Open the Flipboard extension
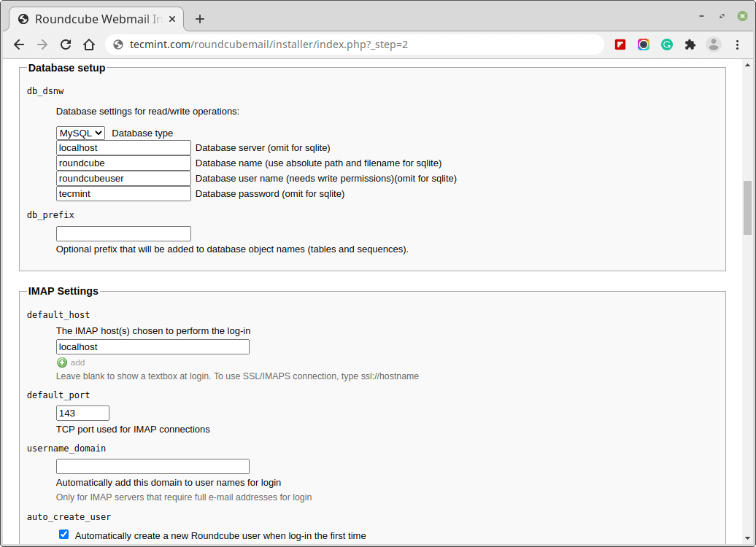Image resolution: width=756 pixels, height=547 pixels. (x=620, y=44)
